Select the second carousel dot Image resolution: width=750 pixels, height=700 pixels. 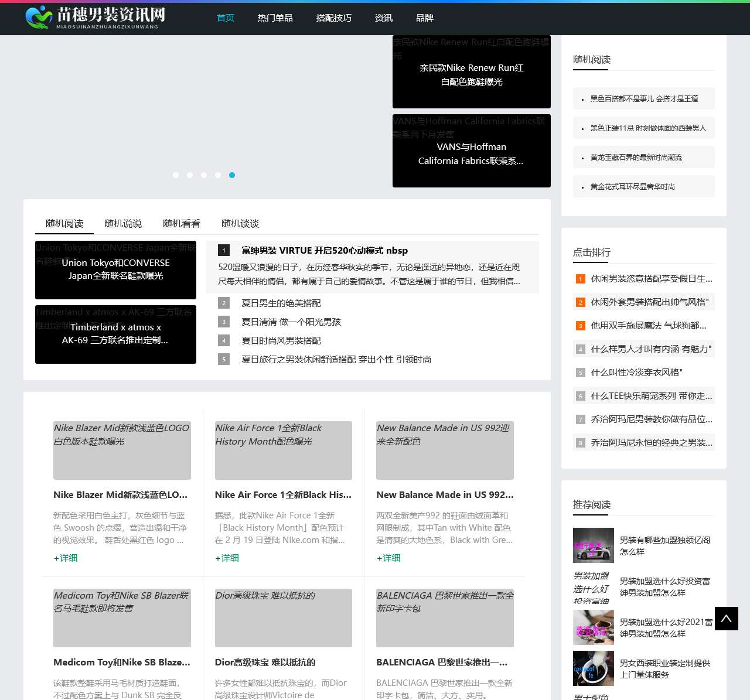(x=190, y=175)
